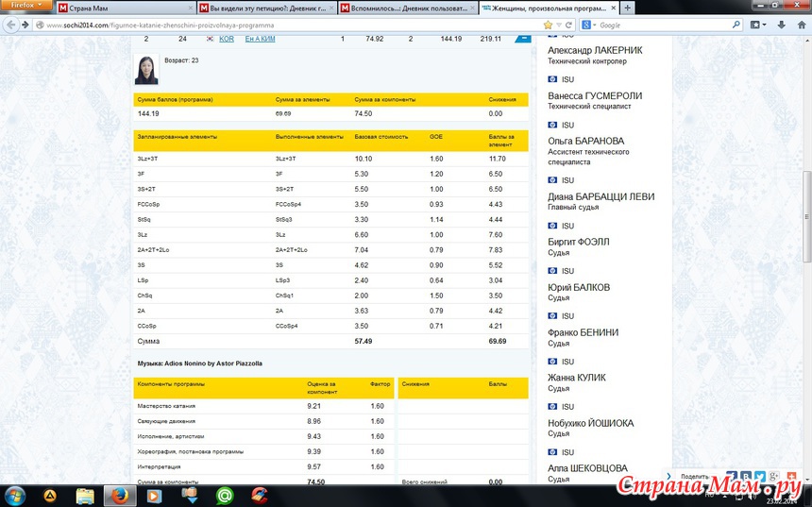Screen dimensions: 812x507
Task: Open the downloads arrow button
Action: (x=782, y=25)
